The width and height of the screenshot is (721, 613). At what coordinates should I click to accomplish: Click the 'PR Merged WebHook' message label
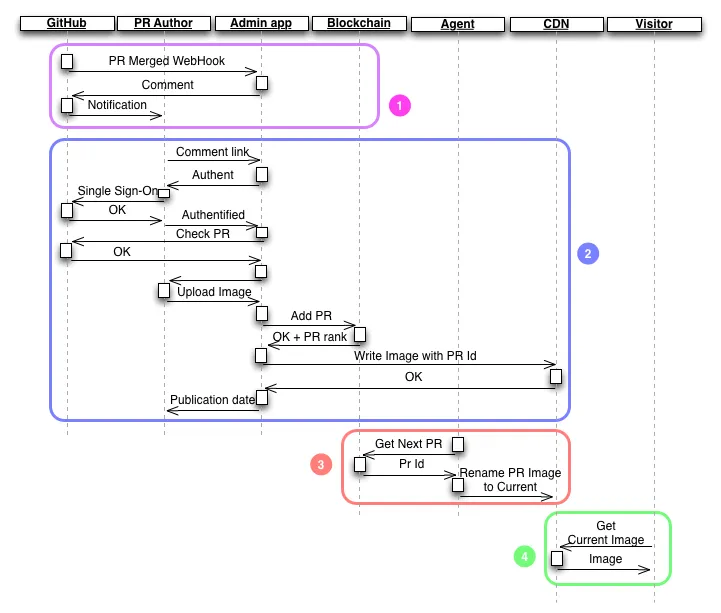coord(166,61)
